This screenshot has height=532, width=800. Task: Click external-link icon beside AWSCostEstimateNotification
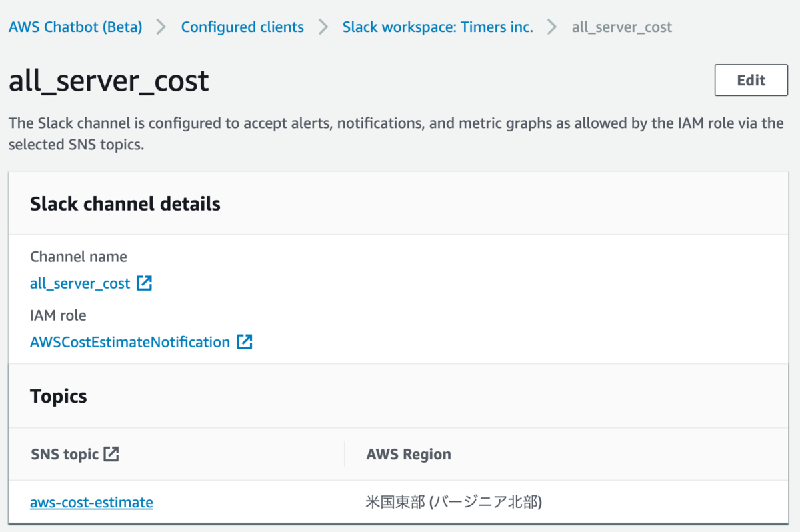click(x=245, y=342)
